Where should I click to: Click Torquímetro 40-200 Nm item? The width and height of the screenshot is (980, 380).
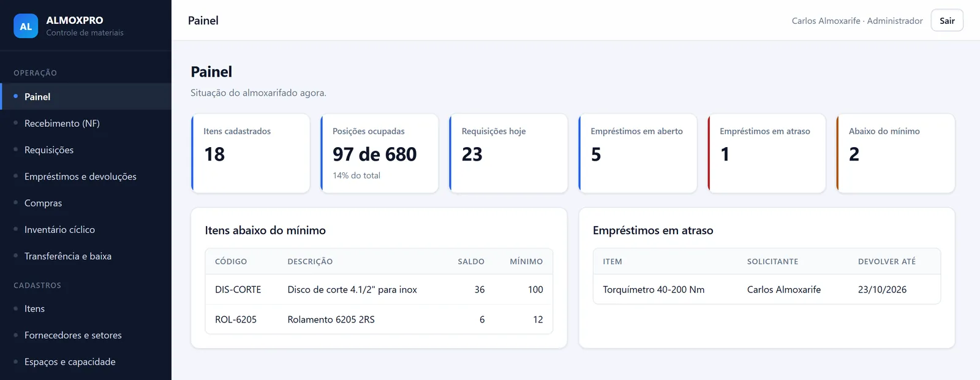[654, 289]
